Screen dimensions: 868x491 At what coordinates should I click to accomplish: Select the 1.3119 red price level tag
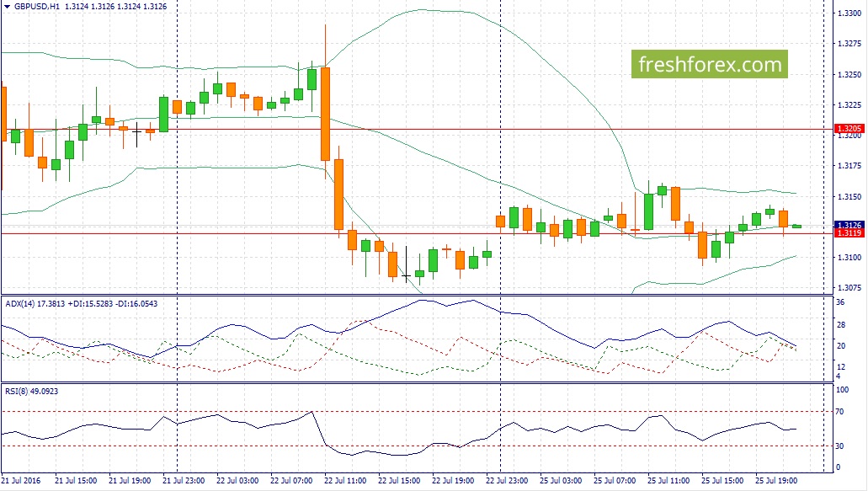pyautogui.click(x=849, y=233)
